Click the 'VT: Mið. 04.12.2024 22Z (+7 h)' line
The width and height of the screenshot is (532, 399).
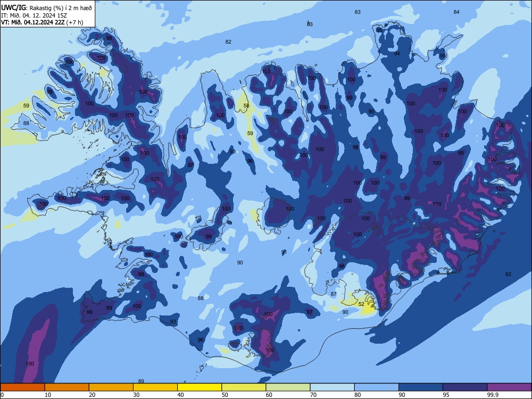pos(42,22)
